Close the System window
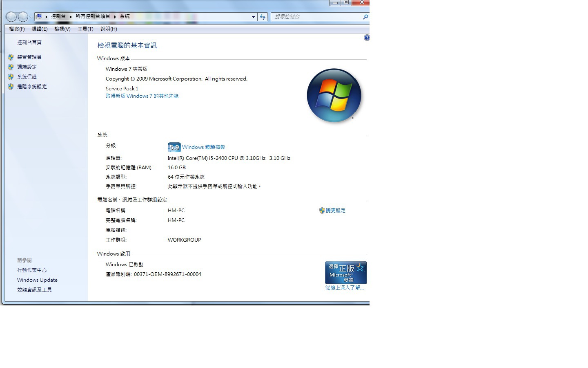588x368 pixels. (361, 2)
